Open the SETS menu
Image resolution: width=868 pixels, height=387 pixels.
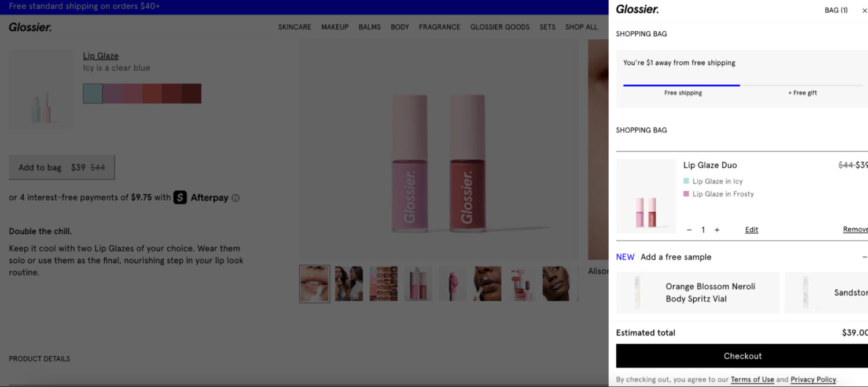pyautogui.click(x=547, y=27)
